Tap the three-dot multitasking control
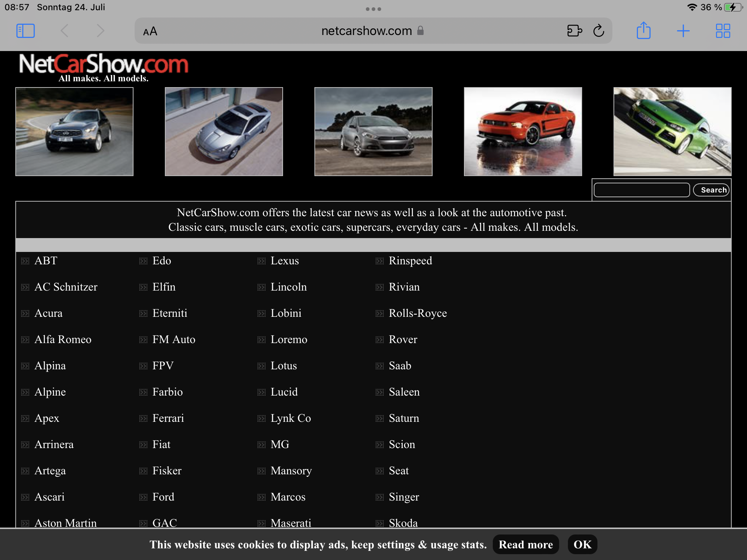This screenshot has width=747, height=560. [373, 9]
